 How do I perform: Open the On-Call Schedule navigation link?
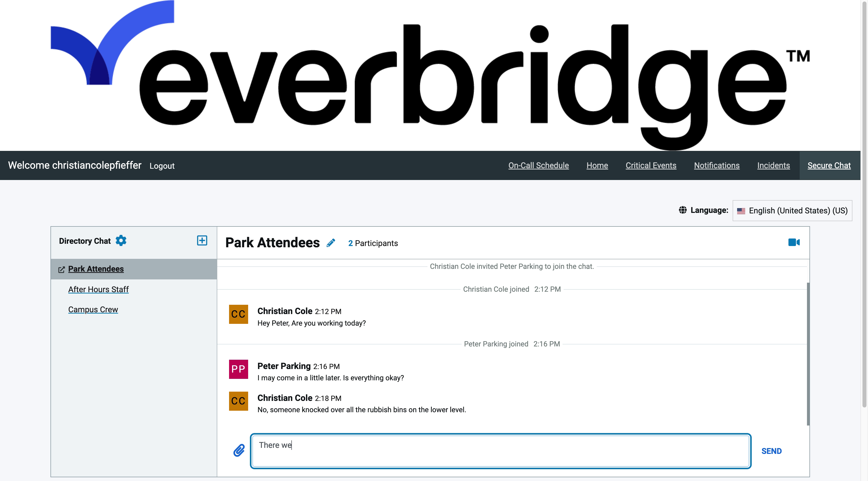(538, 165)
